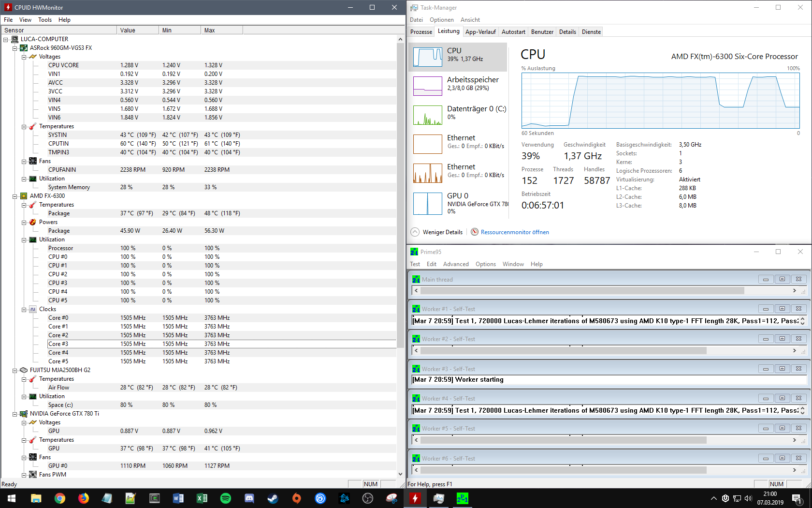Select GPU 0 in the performance sidebar
The height and width of the screenshot is (508, 812).
(x=458, y=203)
